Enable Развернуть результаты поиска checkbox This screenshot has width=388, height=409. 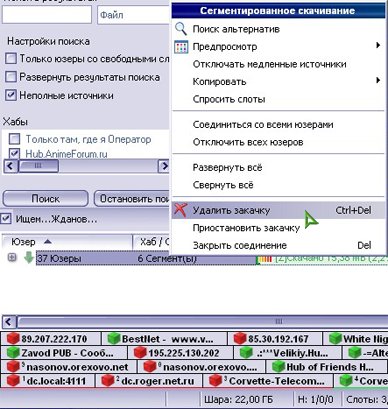(x=11, y=77)
